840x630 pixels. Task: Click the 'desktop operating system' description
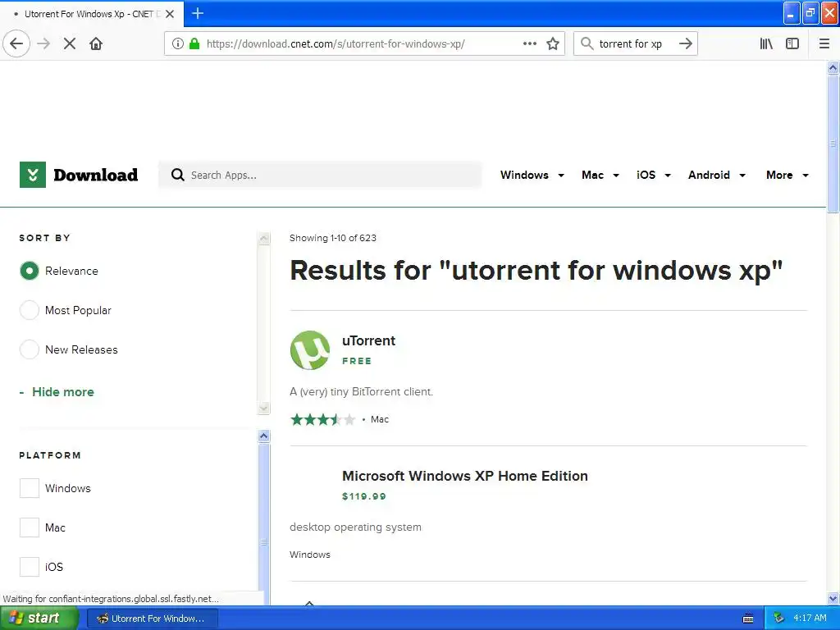click(355, 527)
